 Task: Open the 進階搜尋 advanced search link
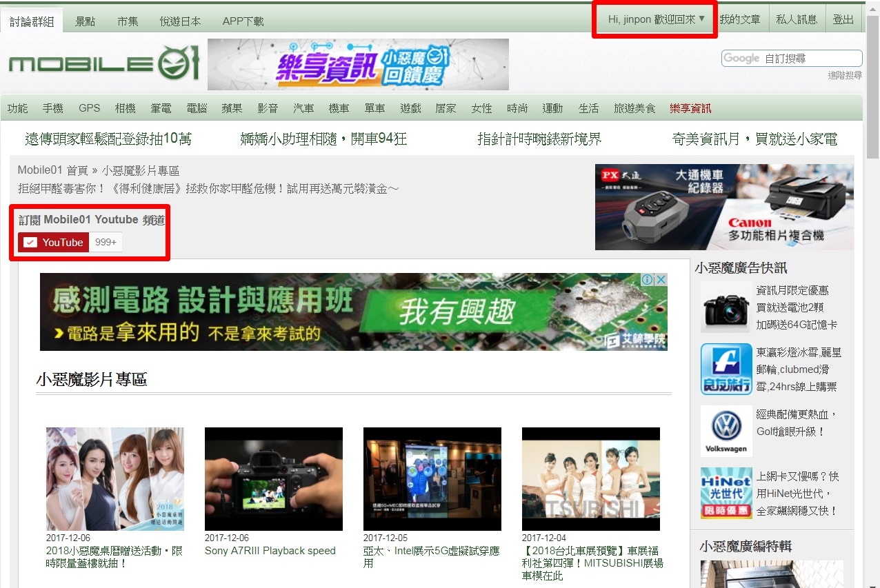(845, 75)
